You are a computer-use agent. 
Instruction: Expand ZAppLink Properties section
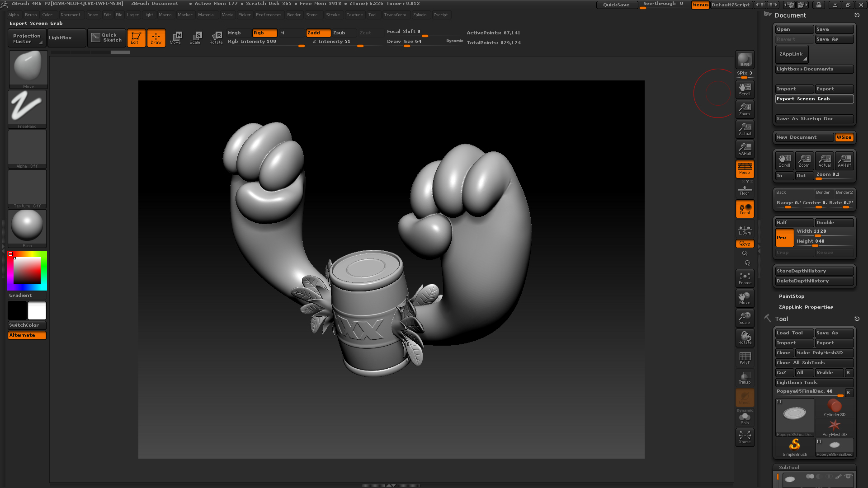[806, 307]
